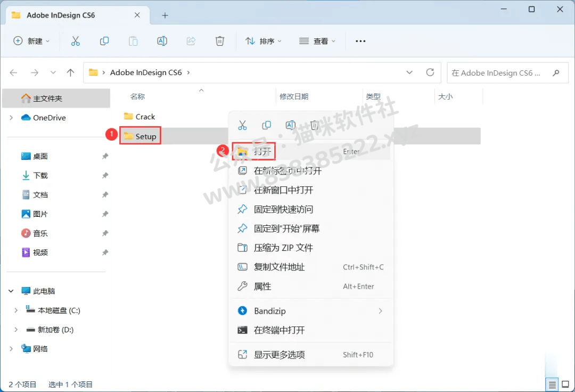Select 在新窗口中打开 menu entry
Image resolution: width=575 pixels, height=392 pixels.
pos(310,190)
